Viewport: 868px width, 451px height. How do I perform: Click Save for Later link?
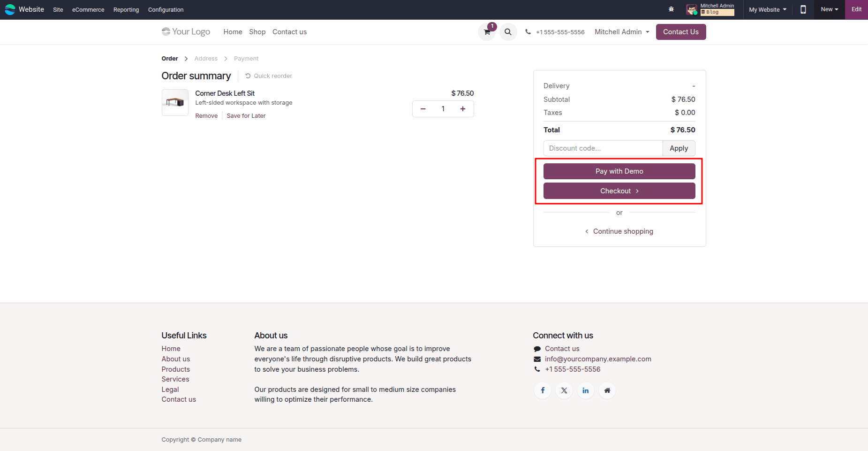click(246, 116)
